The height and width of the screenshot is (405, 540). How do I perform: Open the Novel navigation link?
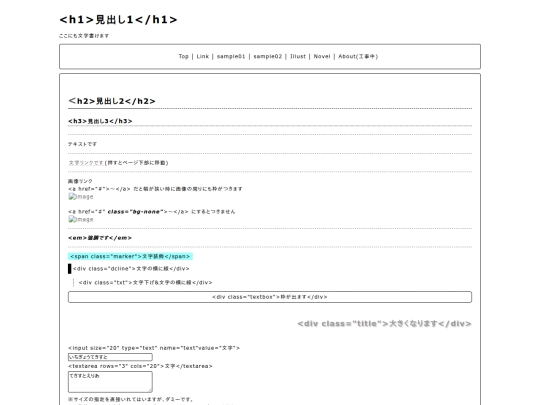[x=322, y=56]
